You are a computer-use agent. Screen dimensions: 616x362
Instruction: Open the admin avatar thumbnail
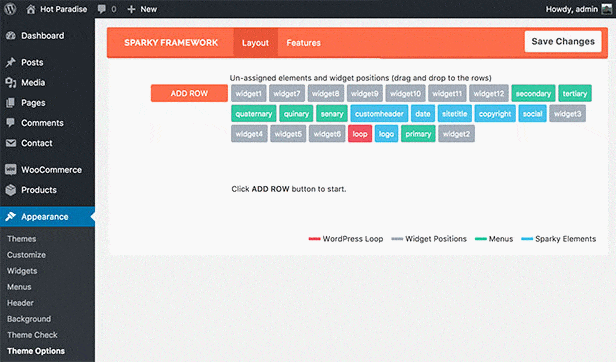tap(607, 9)
